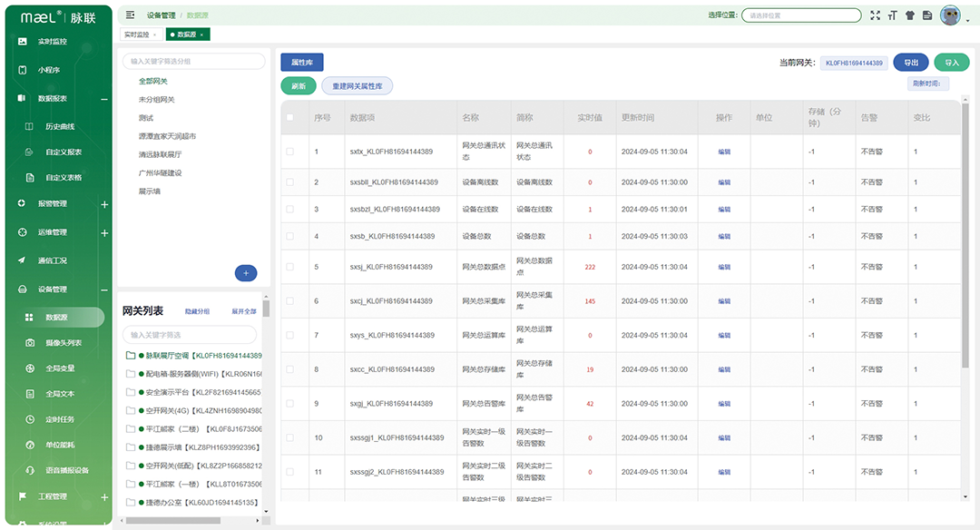Viewport: 980px width, 530px height.
Task: Click the blue plus add-group button
Action: (x=246, y=273)
